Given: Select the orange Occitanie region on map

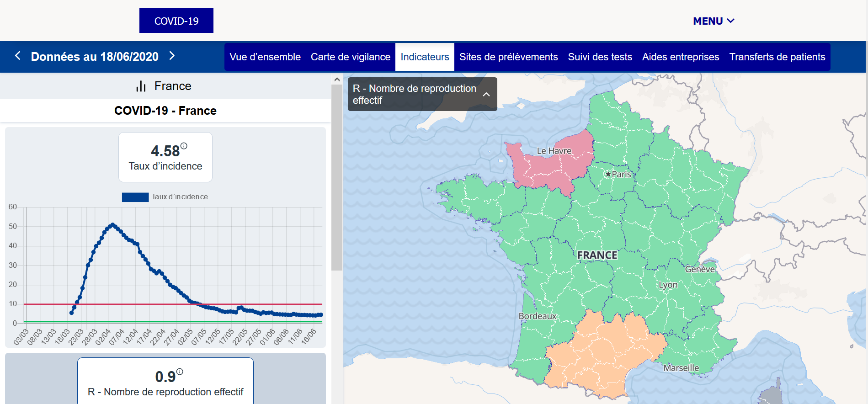Looking at the screenshot, I should 603,352.
